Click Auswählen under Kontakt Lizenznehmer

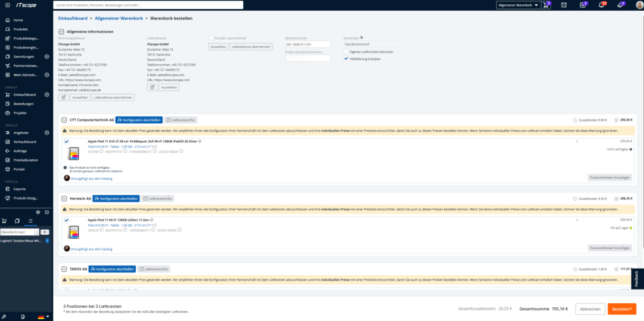[x=218, y=47]
